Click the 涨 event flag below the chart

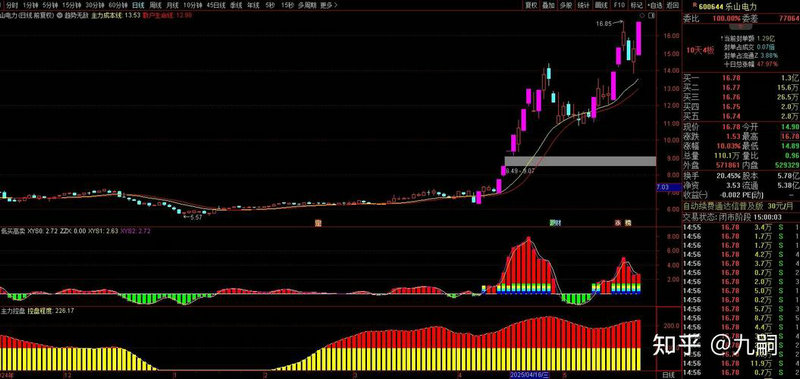coord(618,223)
